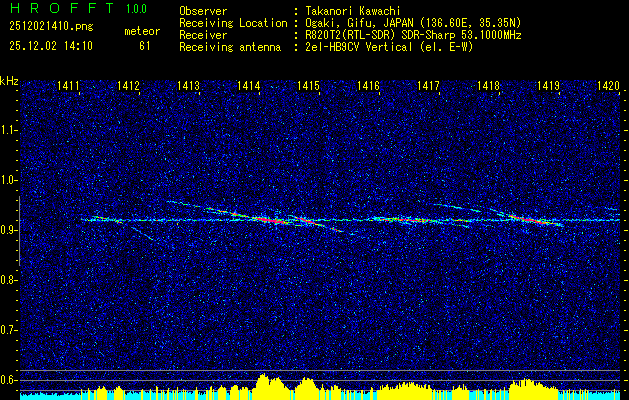
Task: Click the R820T2(RTL-SDR) SDR-Sharp 53.1000MHz text
Action: tap(412, 35)
